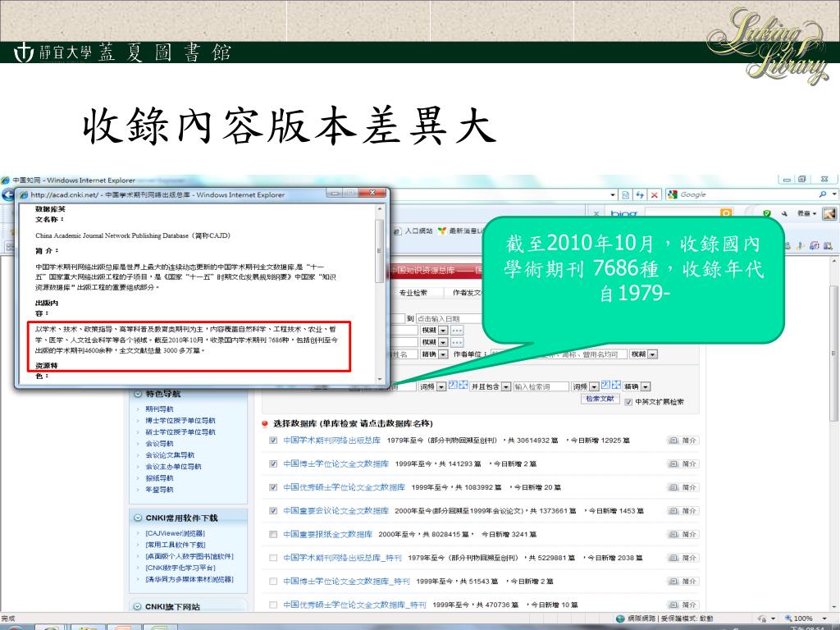Viewport: 840px width, 630px height.
Task: Click the second ellipsis browse button
Action: click(456, 342)
